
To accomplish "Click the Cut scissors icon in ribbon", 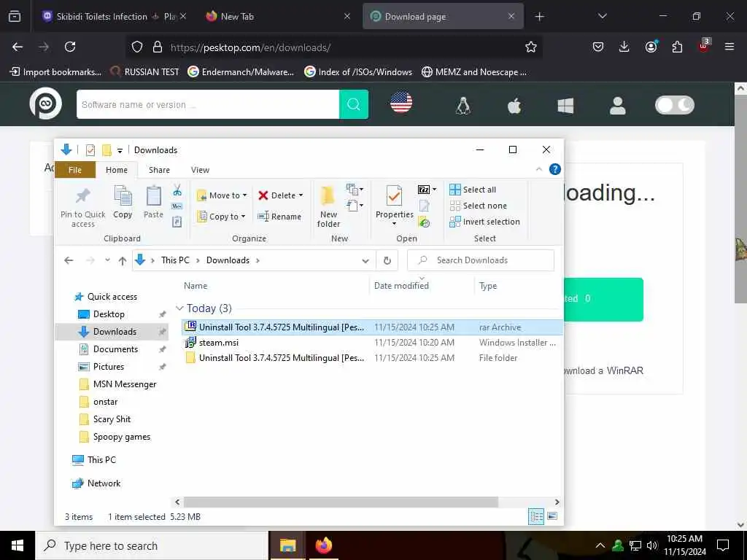I will 177,190.
